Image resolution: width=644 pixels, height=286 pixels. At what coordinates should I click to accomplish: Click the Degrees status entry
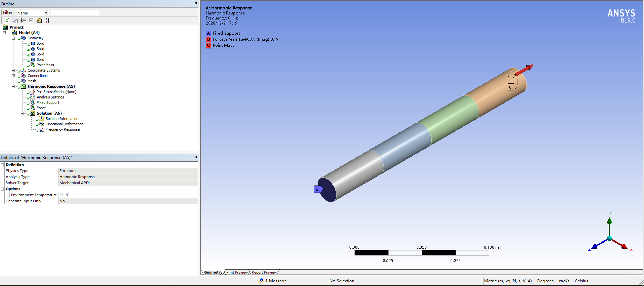[545, 281]
